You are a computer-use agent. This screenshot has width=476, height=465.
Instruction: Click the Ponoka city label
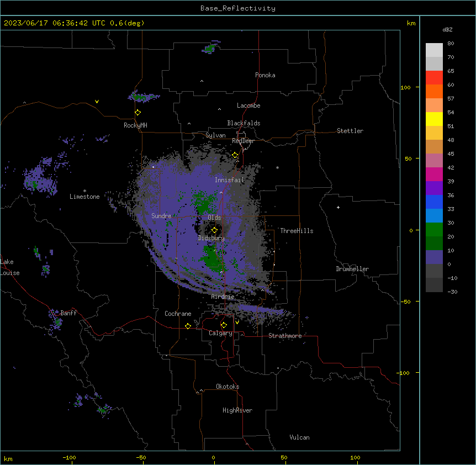point(265,75)
